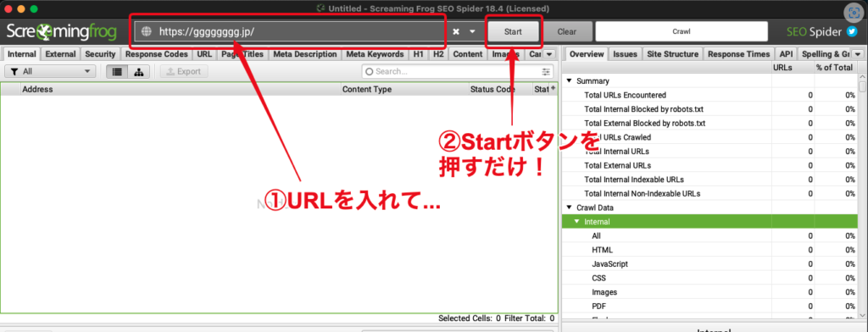
Task: Open search filter settings icon
Action: (547, 71)
